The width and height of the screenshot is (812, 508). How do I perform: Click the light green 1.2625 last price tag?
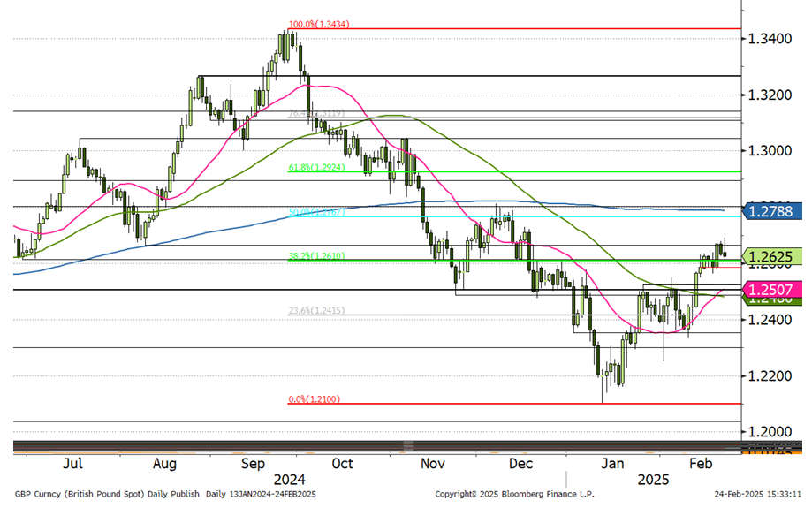click(774, 257)
